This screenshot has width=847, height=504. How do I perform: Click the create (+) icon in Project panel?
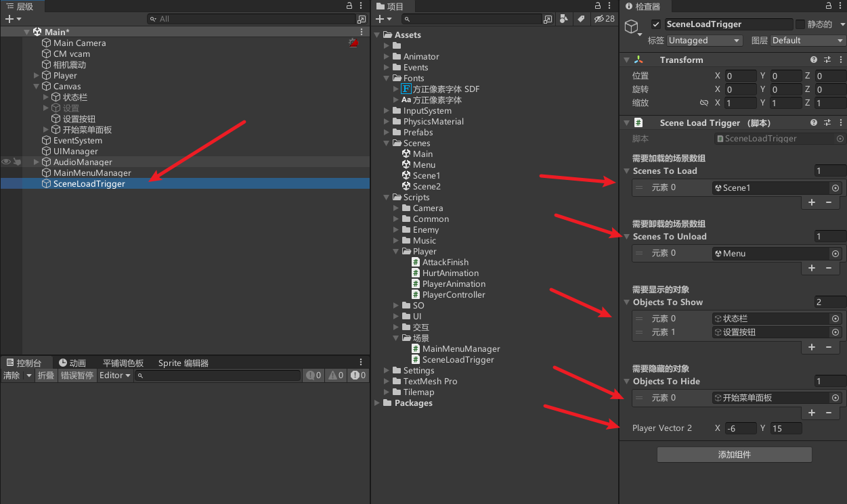coord(381,19)
